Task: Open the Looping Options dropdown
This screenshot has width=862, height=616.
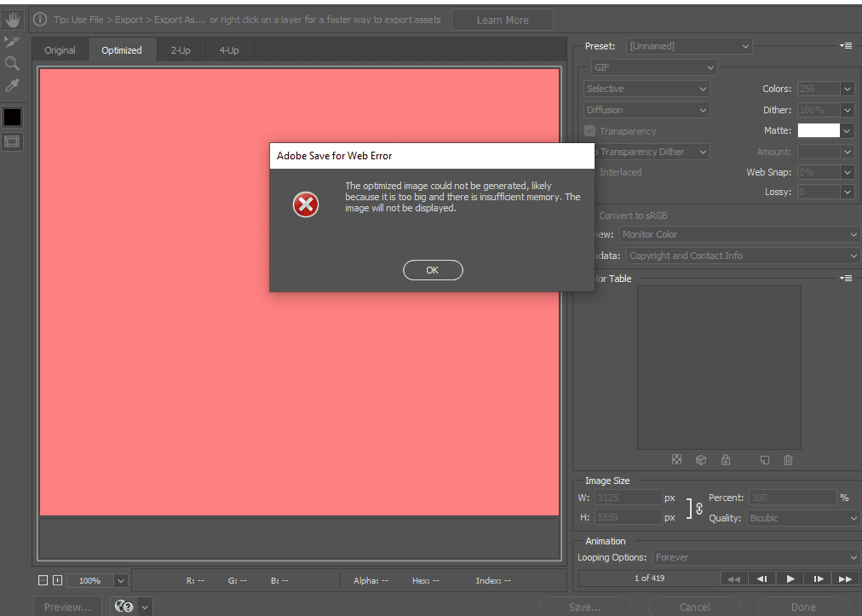Action: (756, 557)
